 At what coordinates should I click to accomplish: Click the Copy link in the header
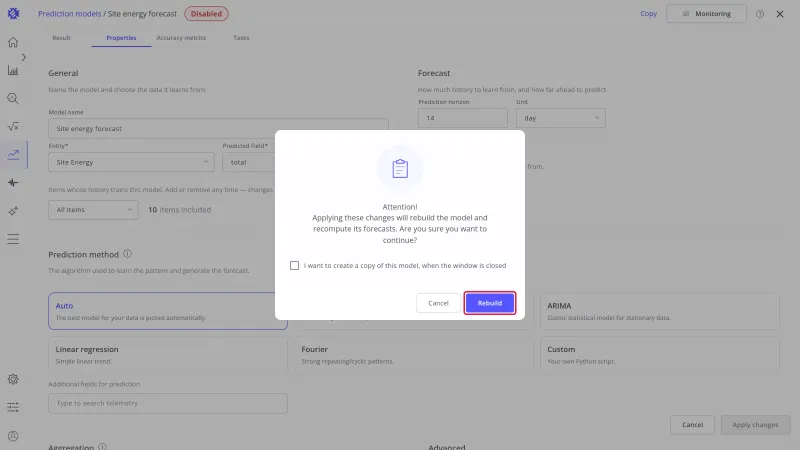tap(648, 14)
